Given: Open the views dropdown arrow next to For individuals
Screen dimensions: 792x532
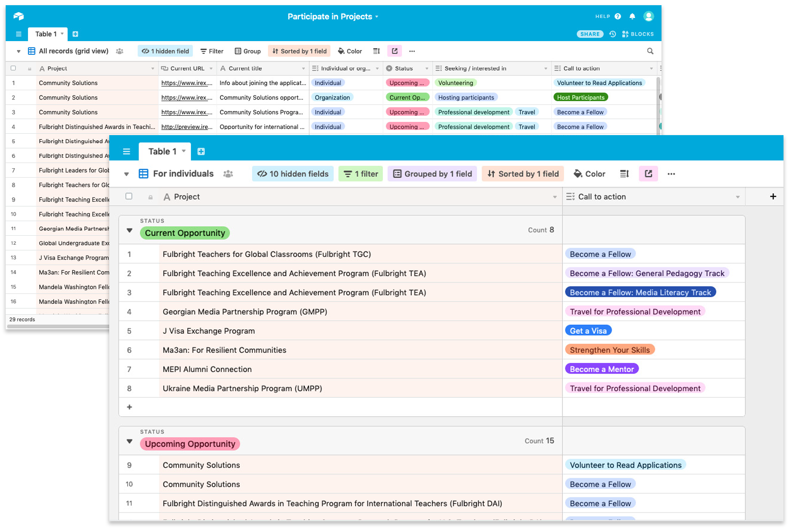Looking at the screenshot, I should pos(126,174).
